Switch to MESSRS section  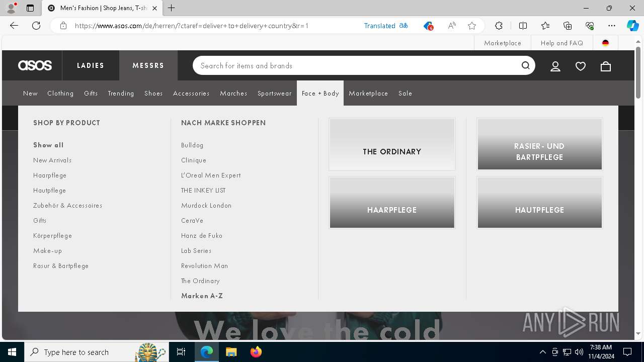148,65
